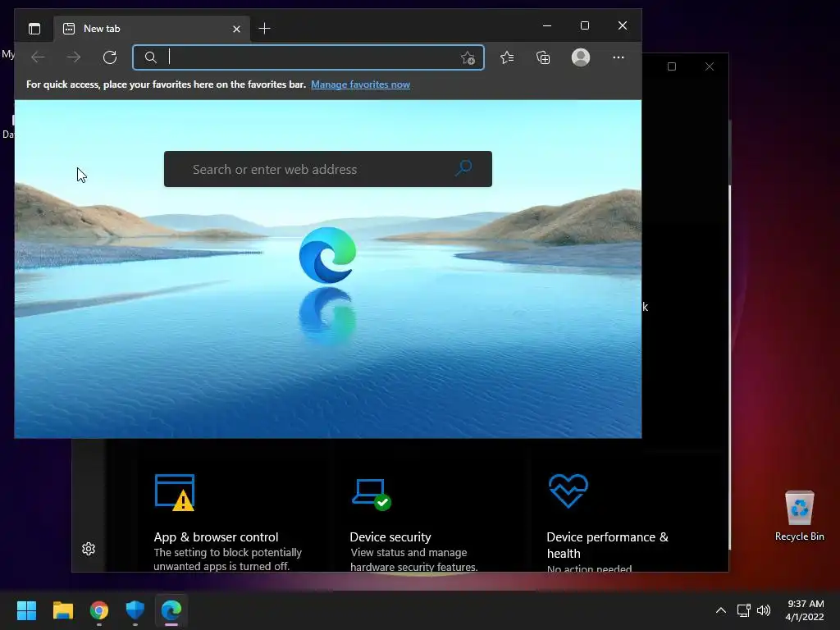
Task: Click the magnifier in the page search box
Action: pyautogui.click(x=464, y=167)
